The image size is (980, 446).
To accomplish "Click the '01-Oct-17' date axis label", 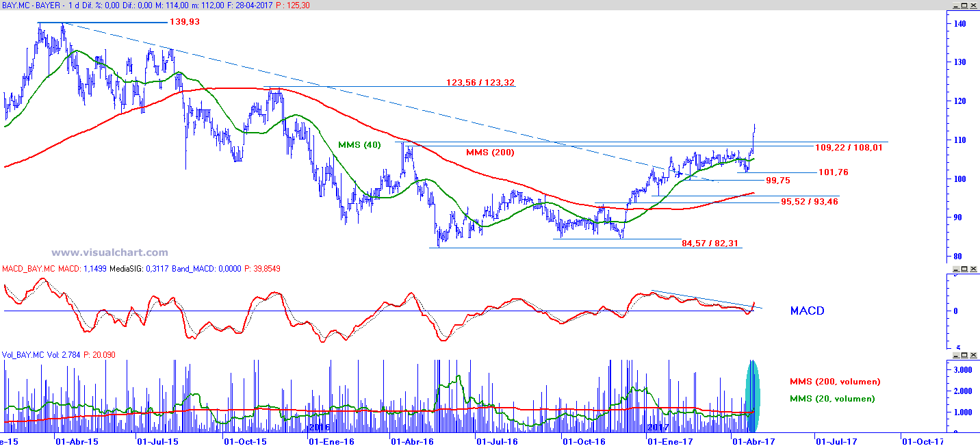I will tap(923, 442).
